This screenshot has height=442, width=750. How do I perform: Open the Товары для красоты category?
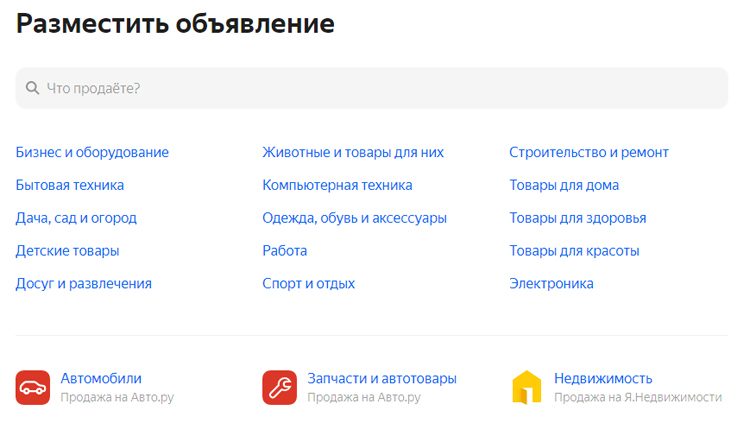[x=574, y=251]
